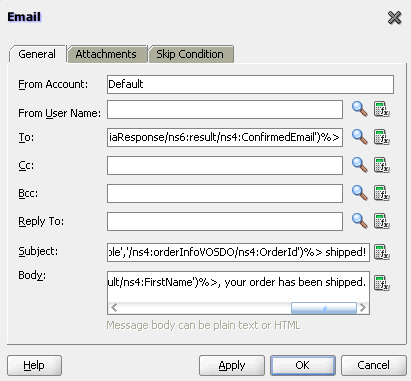Open expression builder for the Subject field

click(382, 252)
